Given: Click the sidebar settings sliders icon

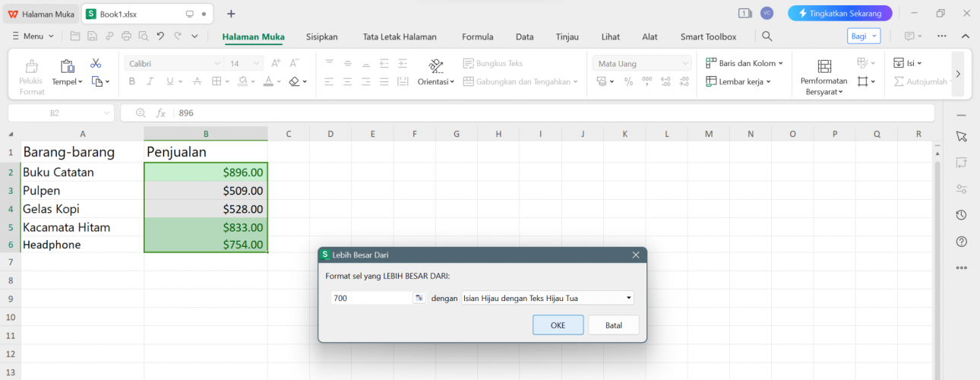Looking at the screenshot, I should tap(961, 189).
